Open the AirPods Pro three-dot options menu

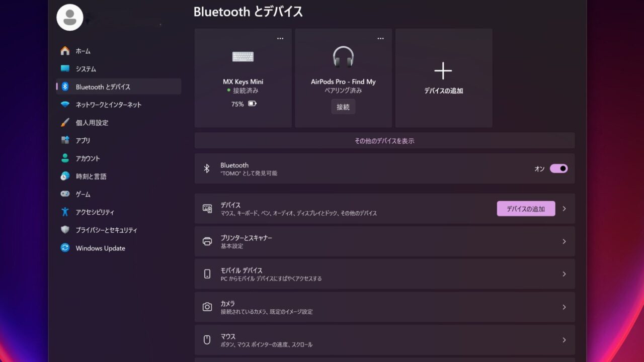380,39
